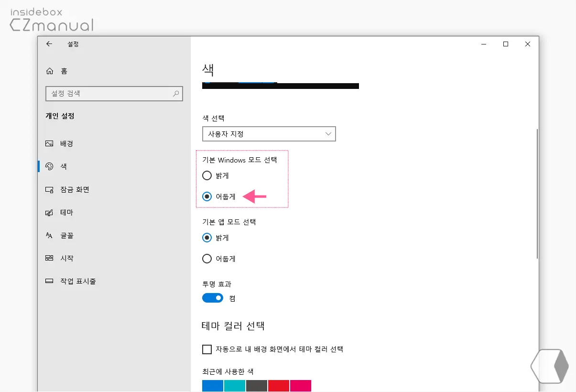Screen dimensions: 576x392
Task: Pick the blue recent color
Action: coord(213,386)
